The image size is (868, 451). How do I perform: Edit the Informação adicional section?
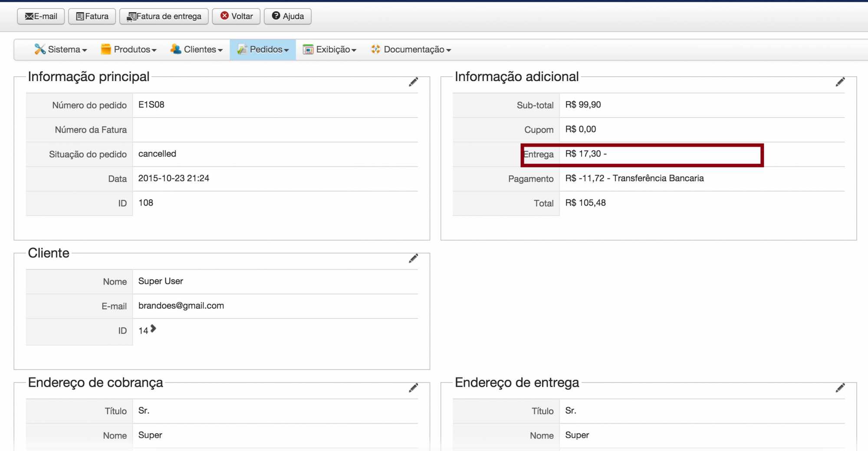click(840, 82)
